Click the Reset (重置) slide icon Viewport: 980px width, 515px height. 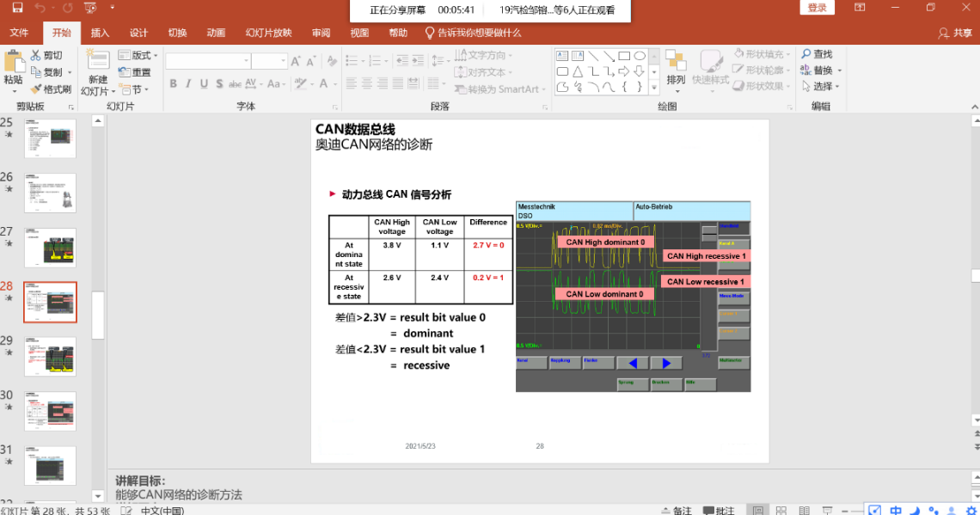click(x=135, y=72)
